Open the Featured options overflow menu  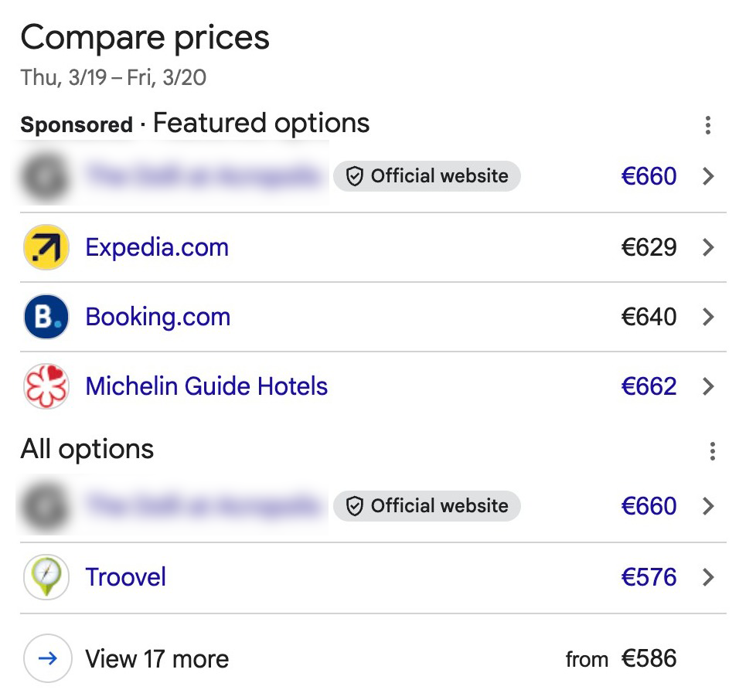coord(708,125)
